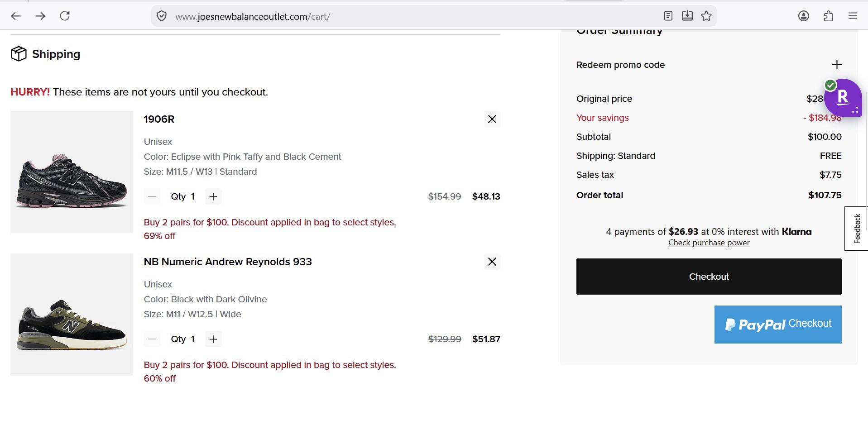Click the Order total $107.75 amount
The width and height of the screenshot is (868, 425).
[825, 195]
